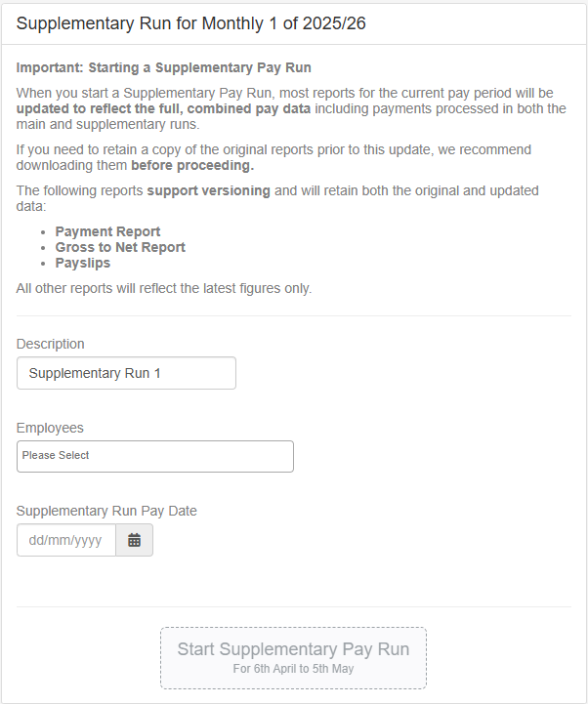Click the 'Important: Starting a Supplementary Pay Run' heading
Viewport: 588px width, 704px height.
164,68
